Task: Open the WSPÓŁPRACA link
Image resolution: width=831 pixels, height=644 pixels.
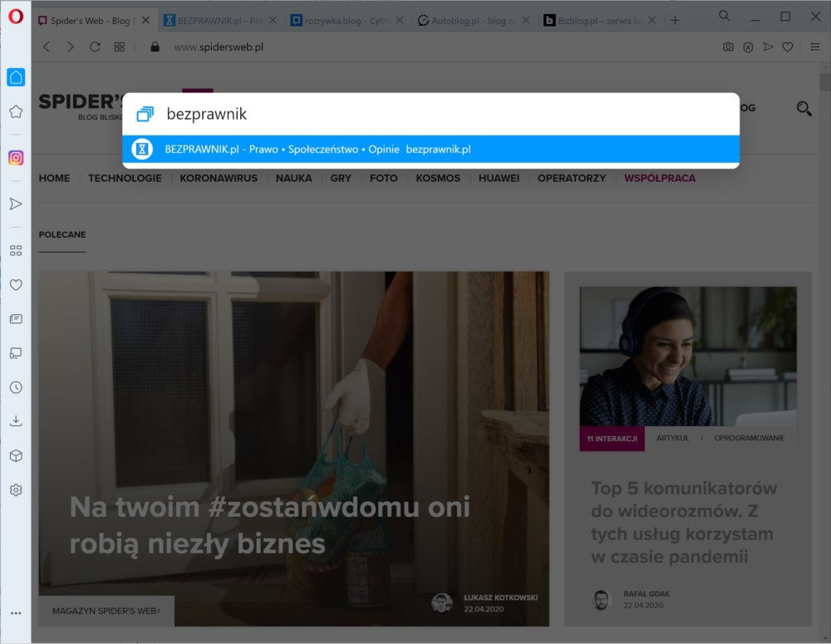Action: pyautogui.click(x=660, y=179)
